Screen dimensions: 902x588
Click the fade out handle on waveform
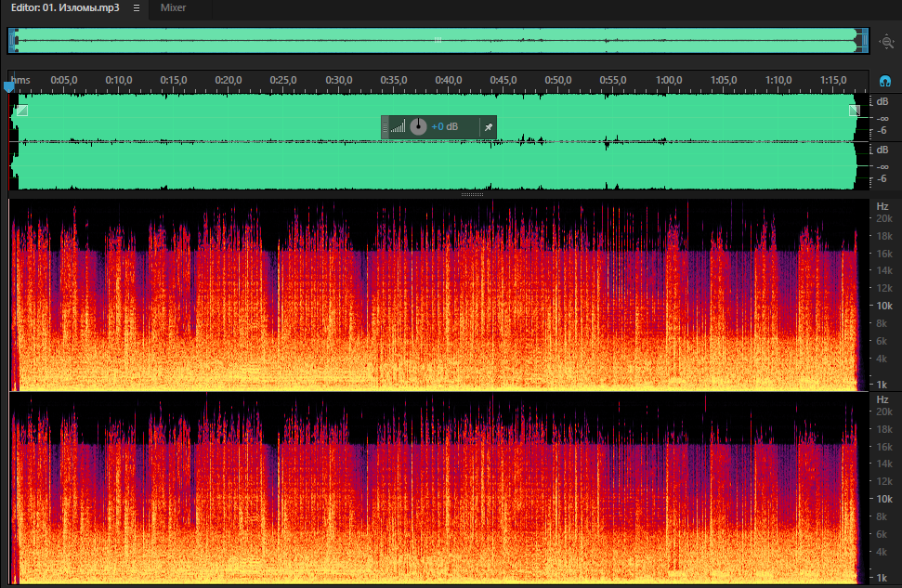tap(855, 111)
